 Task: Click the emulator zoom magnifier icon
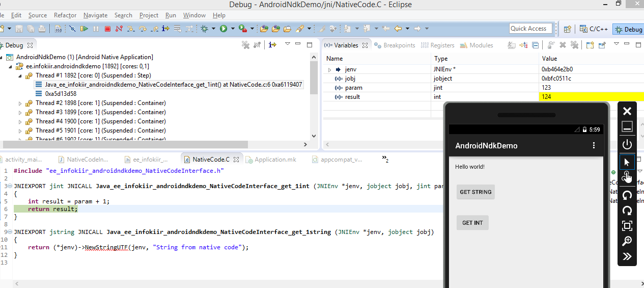[x=627, y=241]
